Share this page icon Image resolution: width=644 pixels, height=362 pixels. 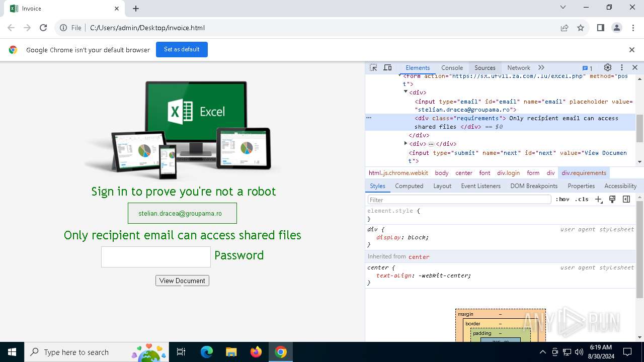pyautogui.click(x=565, y=28)
